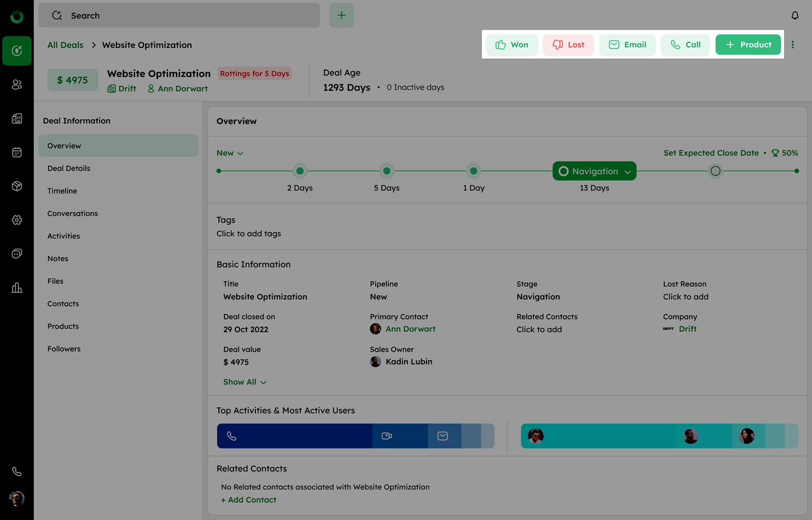Viewport: 812px width, 520px height.
Task: Mark the deal as Won
Action: (x=512, y=45)
